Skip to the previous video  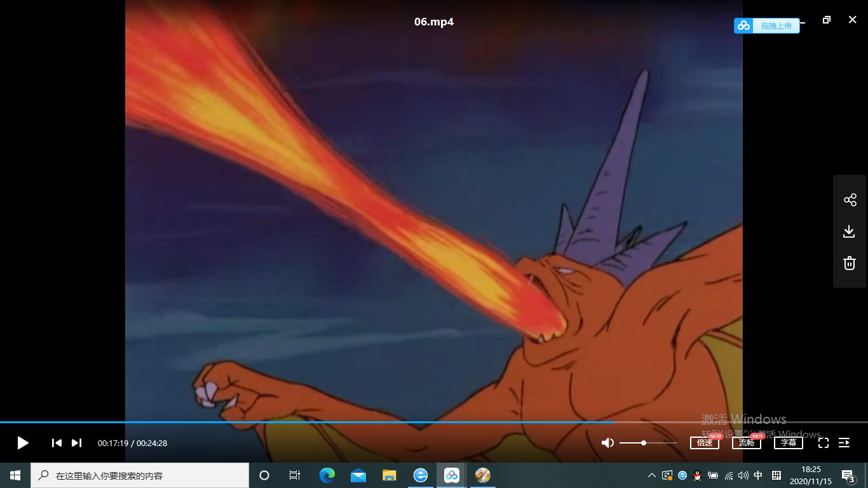57,443
